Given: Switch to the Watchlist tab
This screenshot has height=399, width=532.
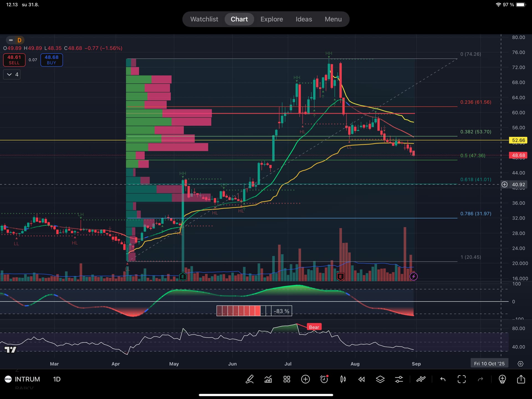Looking at the screenshot, I should click(204, 19).
